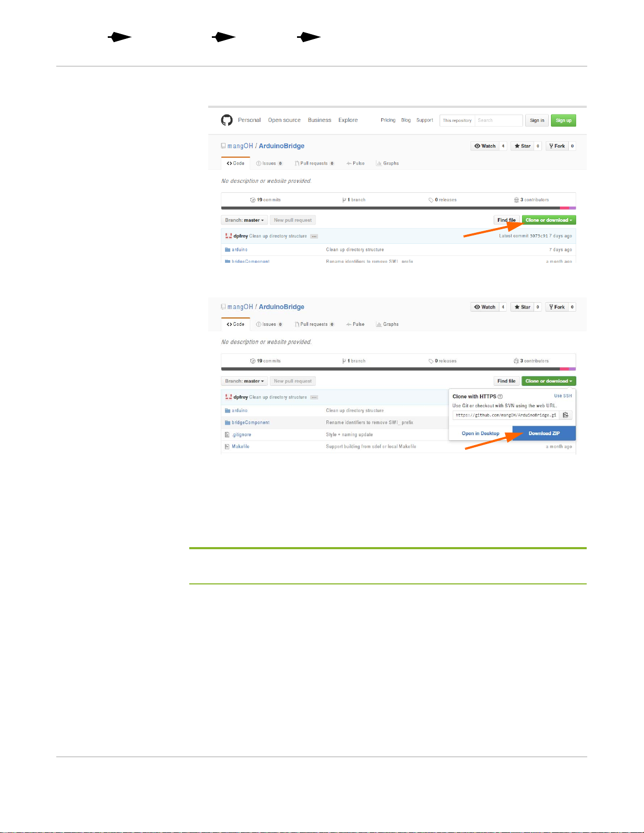644x833 pixels.
Task: View 19 commits in lower screenshot
Action: (x=265, y=361)
